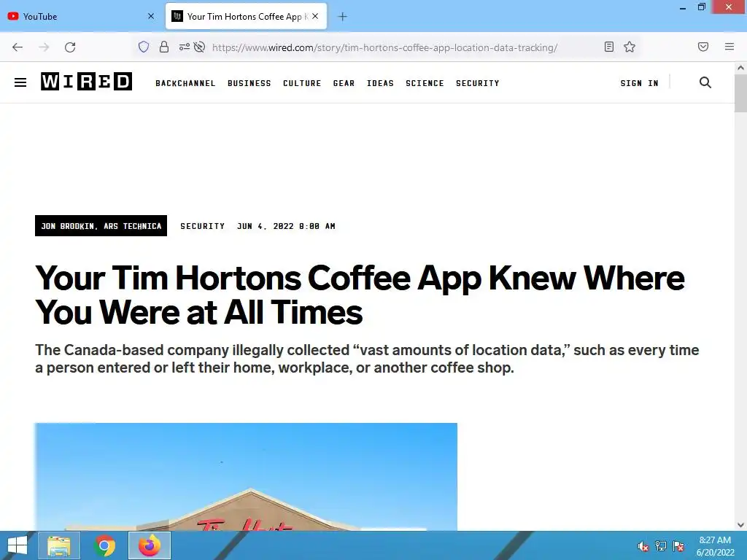Close the YouTube tab
The height and width of the screenshot is (560, 747).
[x=151, y=16]
